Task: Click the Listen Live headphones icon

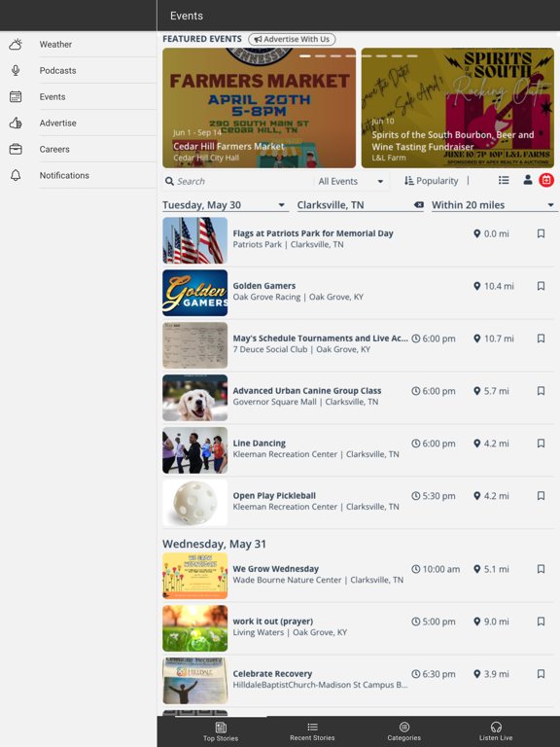Action: 496,727
